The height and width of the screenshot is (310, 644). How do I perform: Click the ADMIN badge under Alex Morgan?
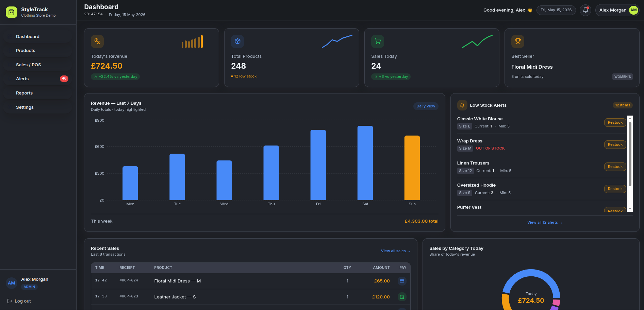coord(29,287)
